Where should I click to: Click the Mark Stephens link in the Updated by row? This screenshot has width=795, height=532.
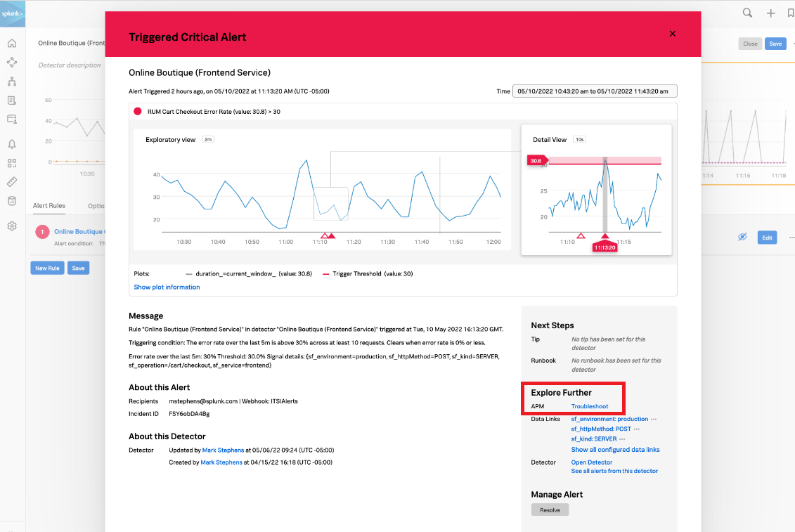click(x=223, y=450)
